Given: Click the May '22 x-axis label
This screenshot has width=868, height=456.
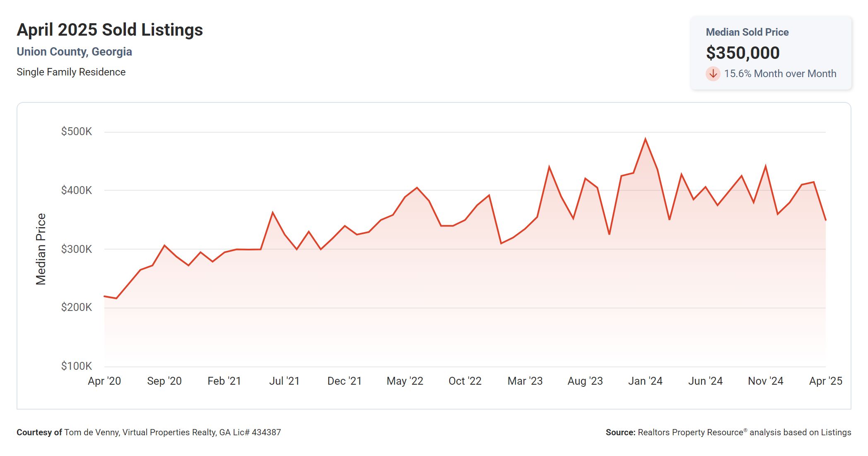Looking at the screenshot, I should coord(405,381).
